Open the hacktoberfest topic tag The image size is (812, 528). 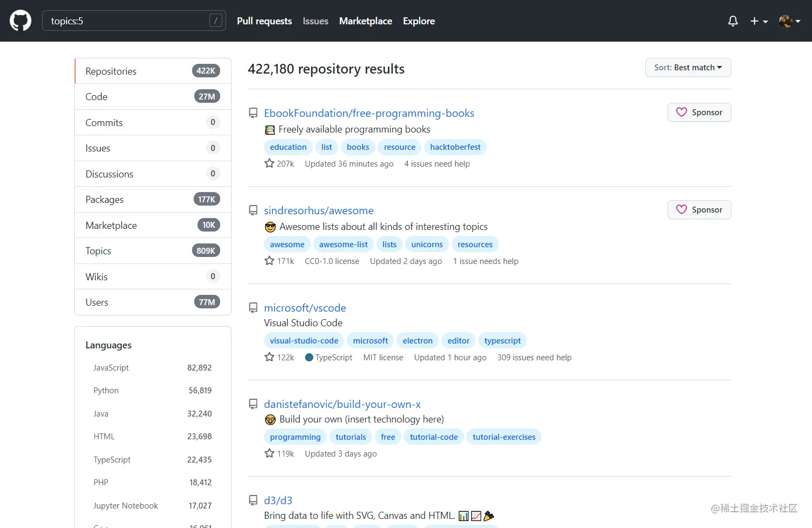tap(455, 147)
